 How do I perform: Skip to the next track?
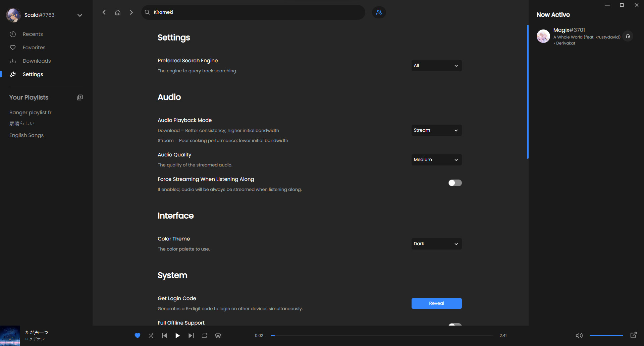pyautogui.click(x=191, y=336)
